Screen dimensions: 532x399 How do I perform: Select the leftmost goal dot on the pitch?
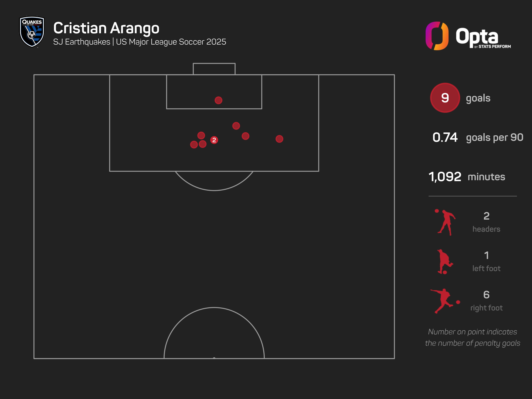tap(194, 145)
